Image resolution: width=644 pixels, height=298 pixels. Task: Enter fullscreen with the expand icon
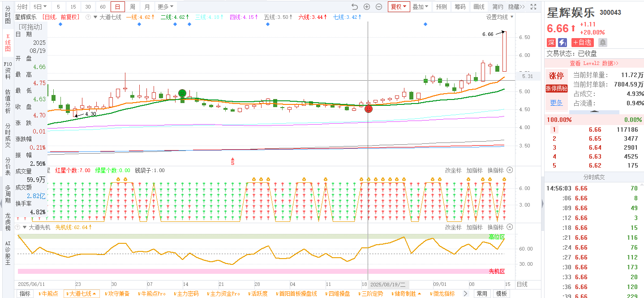pyautogui.click(x=533, y=7)
